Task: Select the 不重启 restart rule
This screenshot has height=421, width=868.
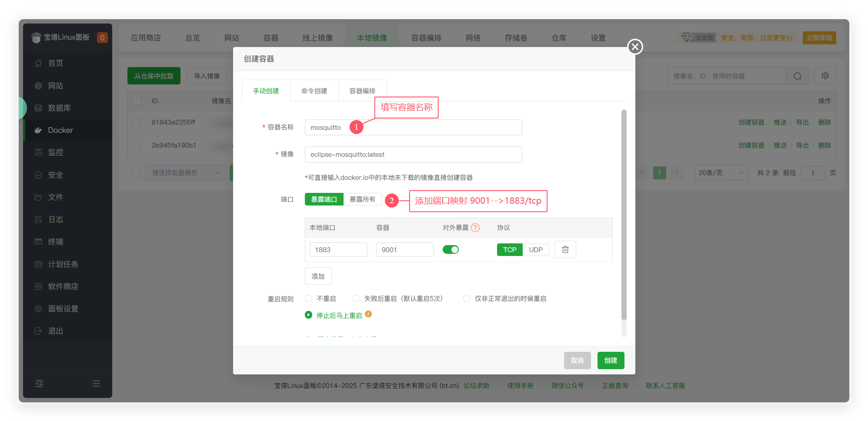Action: pos(309,299)
